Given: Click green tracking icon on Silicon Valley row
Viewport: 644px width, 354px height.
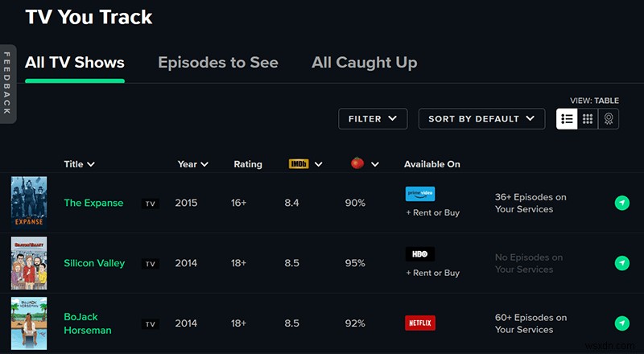Looking at the screenshot, I should pos(621,263).
